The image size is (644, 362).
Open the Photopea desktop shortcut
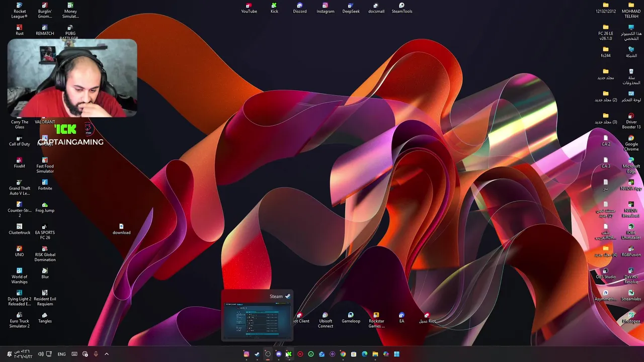631,317
